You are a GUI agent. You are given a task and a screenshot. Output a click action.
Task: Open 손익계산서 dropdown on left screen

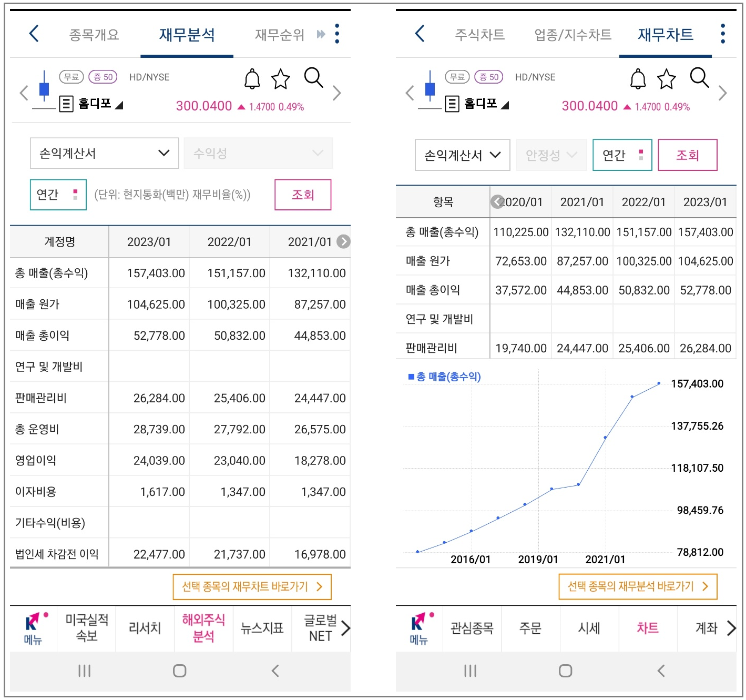tap(105, 153)
